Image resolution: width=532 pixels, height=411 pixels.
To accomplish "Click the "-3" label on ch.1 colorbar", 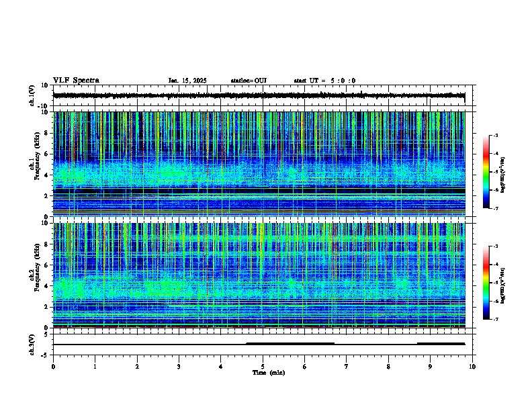I will [x=496, y=135].
